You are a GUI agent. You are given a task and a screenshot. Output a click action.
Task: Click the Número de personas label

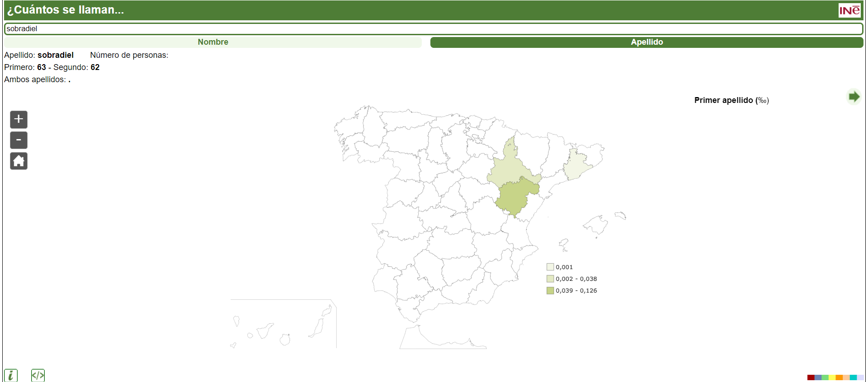129,55
